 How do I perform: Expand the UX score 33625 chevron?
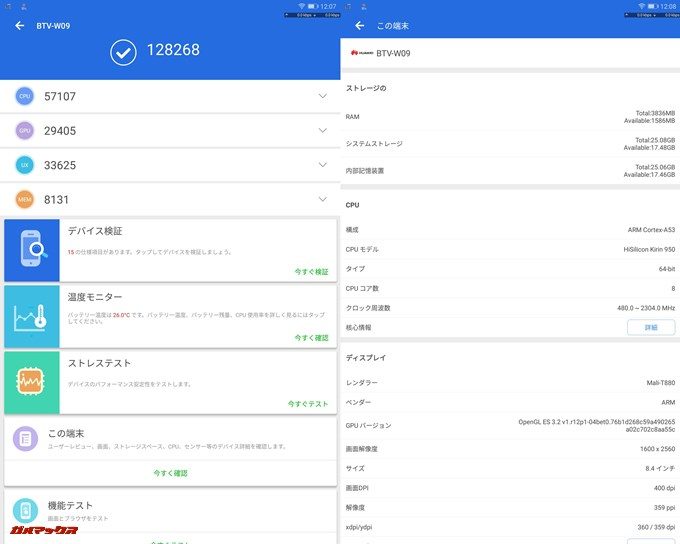point(322,164)
